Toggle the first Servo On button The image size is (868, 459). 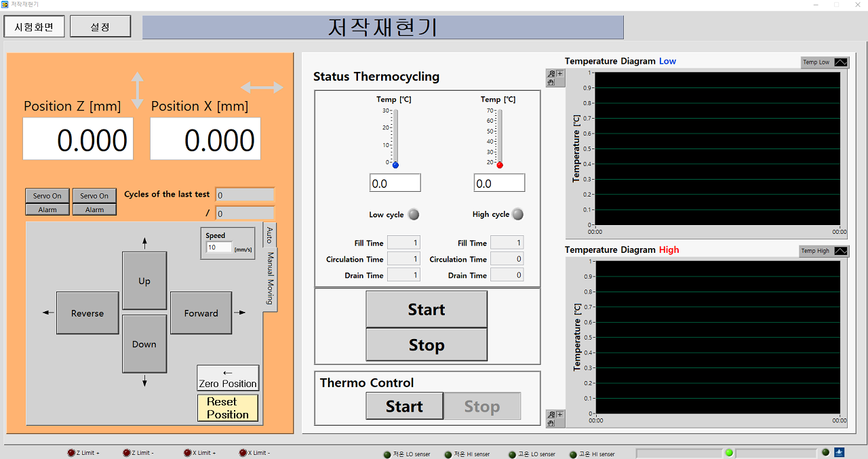pyautogui.click(x=47, y=196)
